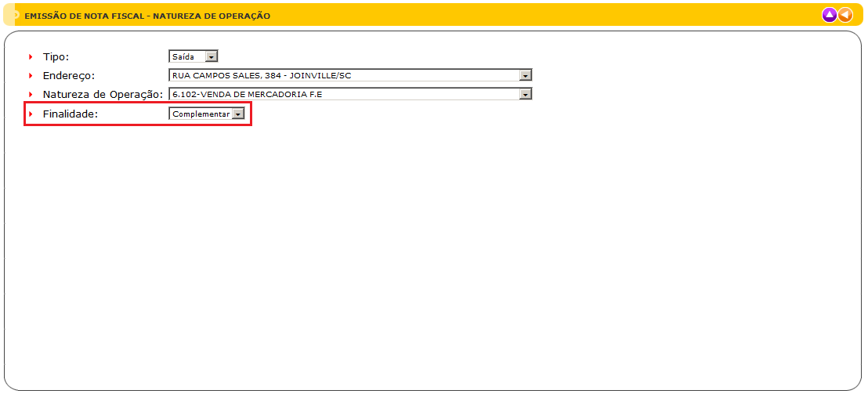Click the red arrow bullet beside Tipo
The image size is (868, 394).
click(x=31, y=56)
